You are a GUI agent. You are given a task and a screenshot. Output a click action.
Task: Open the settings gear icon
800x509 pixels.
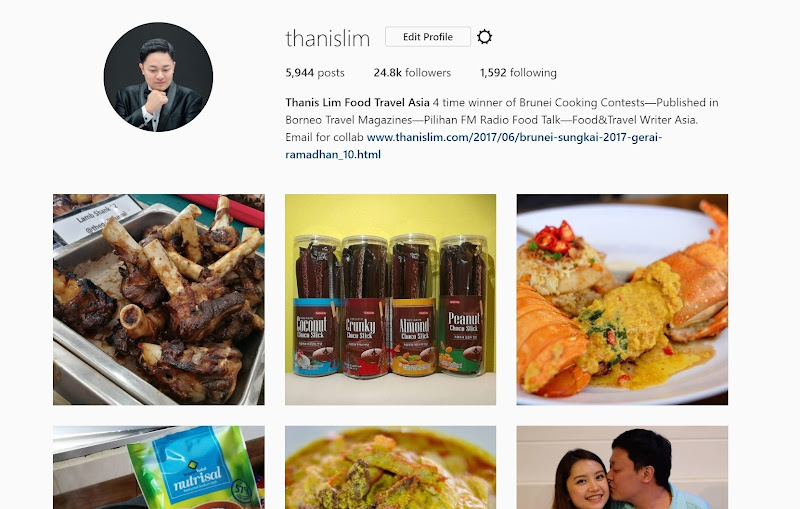pos(484,37)
